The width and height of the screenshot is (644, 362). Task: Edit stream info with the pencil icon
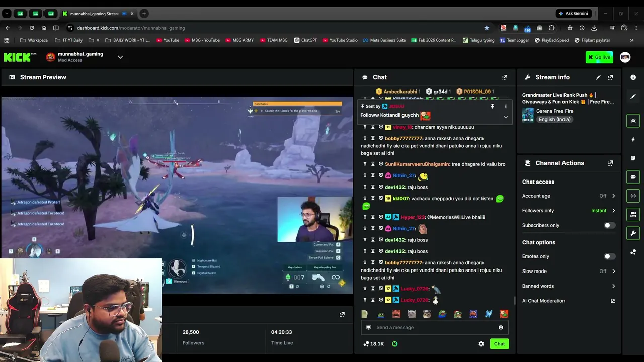(x=598, y=77)
